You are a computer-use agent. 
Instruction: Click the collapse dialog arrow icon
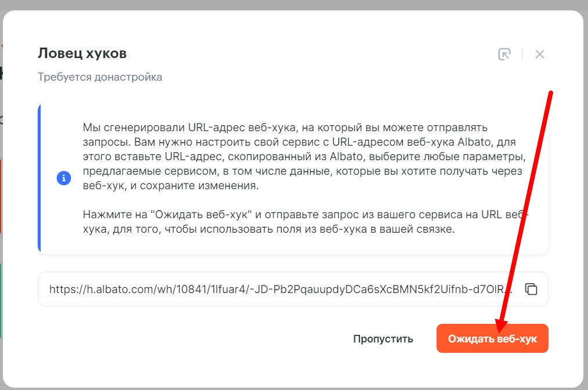pyautogui.click(x=504, y=54)
